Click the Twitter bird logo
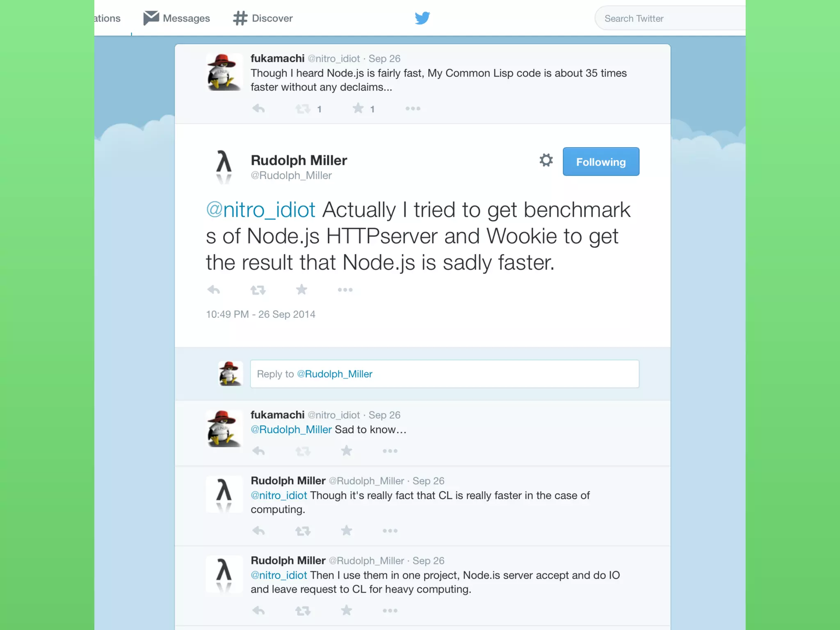This screenshot has height=630, width=840. [x=422, y=18]
